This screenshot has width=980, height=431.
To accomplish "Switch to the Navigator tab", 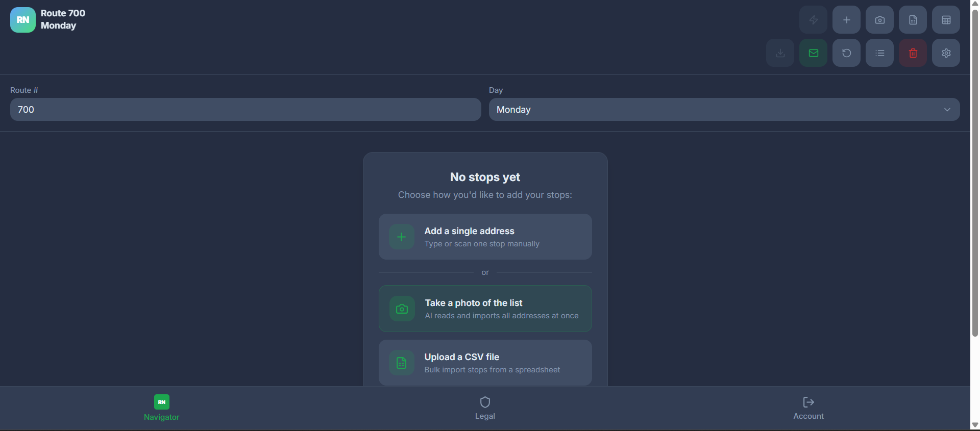I will click(x=161, y=408).
